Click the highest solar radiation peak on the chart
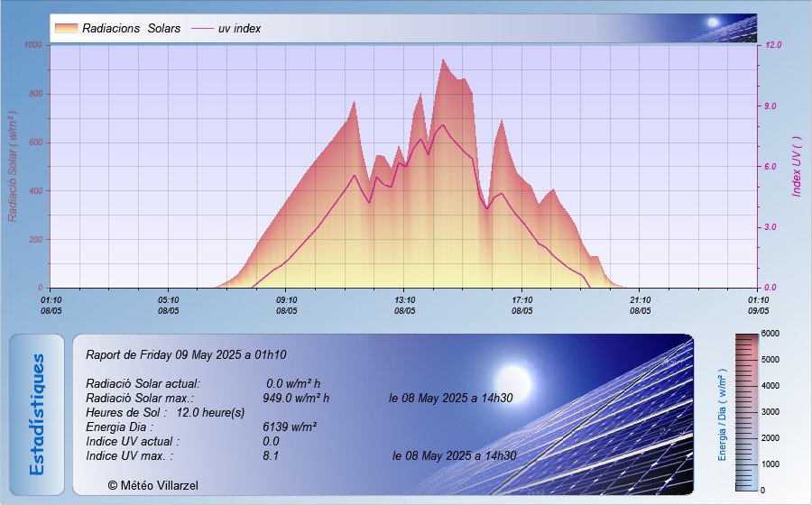812x505 pixels. [x=443, y=60]
